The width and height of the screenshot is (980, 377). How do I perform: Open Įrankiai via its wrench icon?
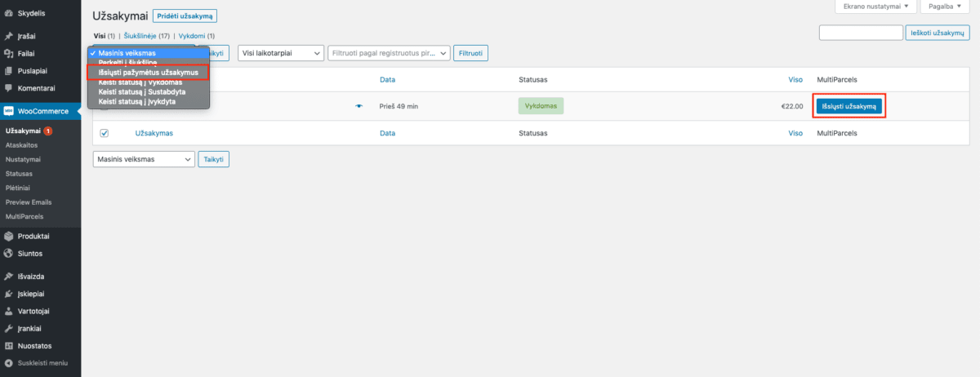pos(8,328)
